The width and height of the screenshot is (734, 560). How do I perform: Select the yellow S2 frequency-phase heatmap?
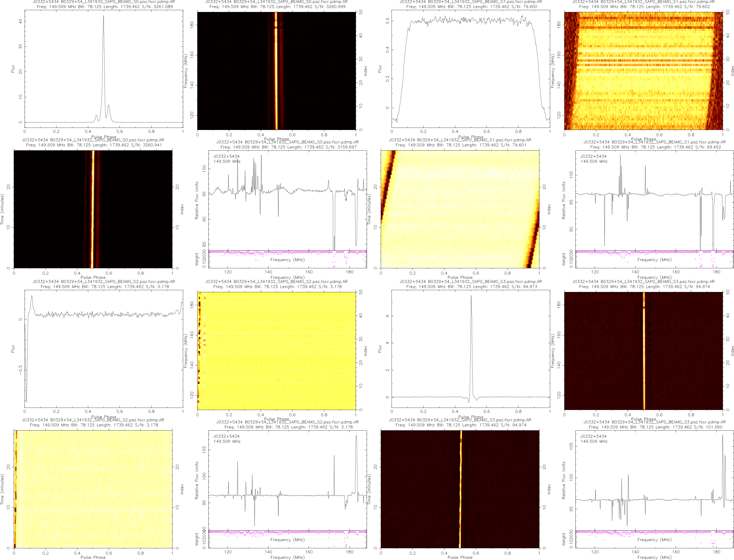pyautogui.click(x=276, y=351)
